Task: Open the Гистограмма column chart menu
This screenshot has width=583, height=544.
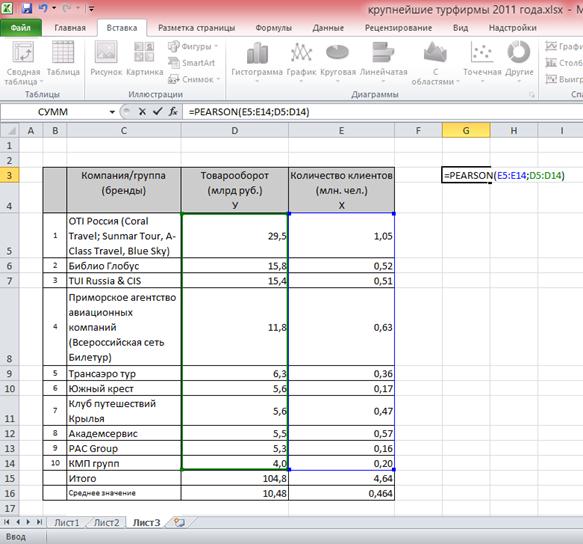Action: click(x=257, y=62)
